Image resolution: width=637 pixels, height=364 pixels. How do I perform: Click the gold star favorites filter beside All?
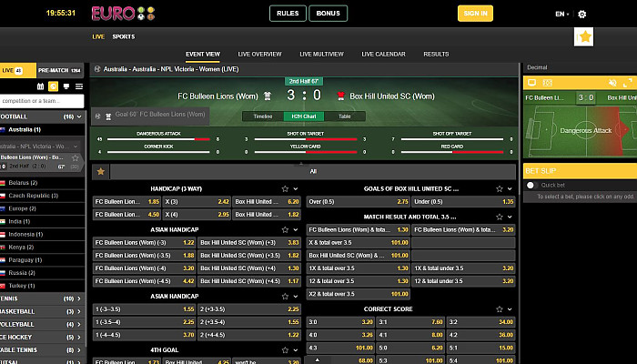point(101,171)
